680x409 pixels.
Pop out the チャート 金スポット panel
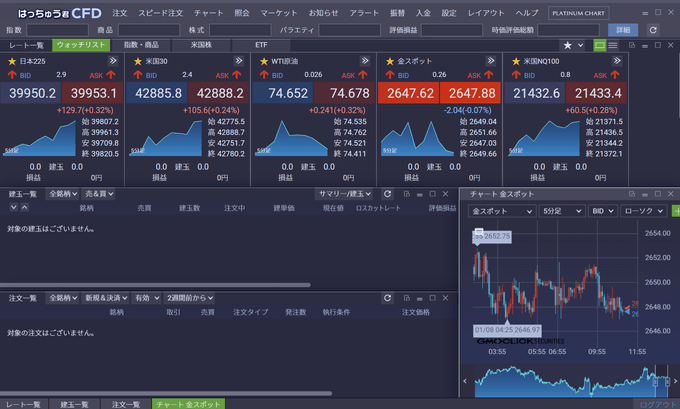click(x=632, y=194)
